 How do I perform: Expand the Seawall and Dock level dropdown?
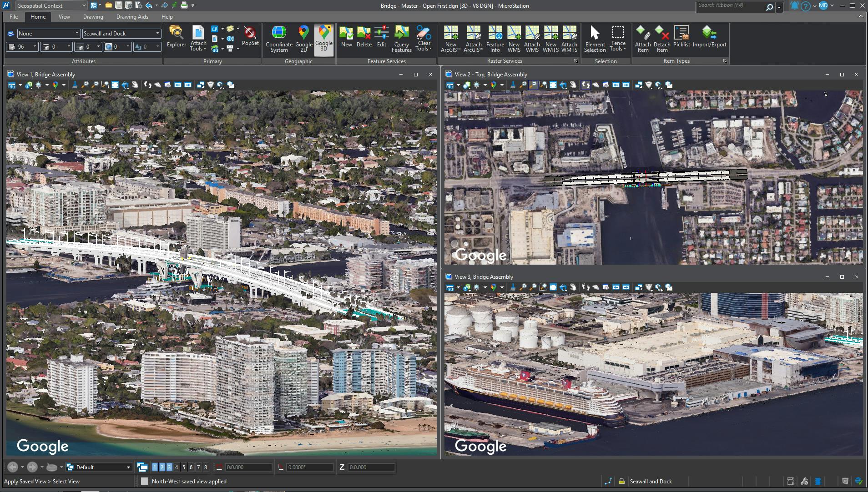157,33
